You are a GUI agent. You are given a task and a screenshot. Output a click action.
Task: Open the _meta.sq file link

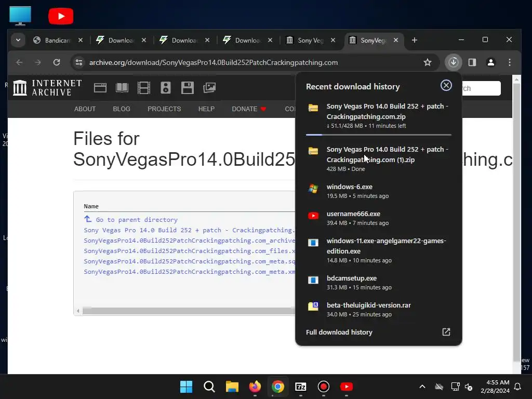[189, 261]
